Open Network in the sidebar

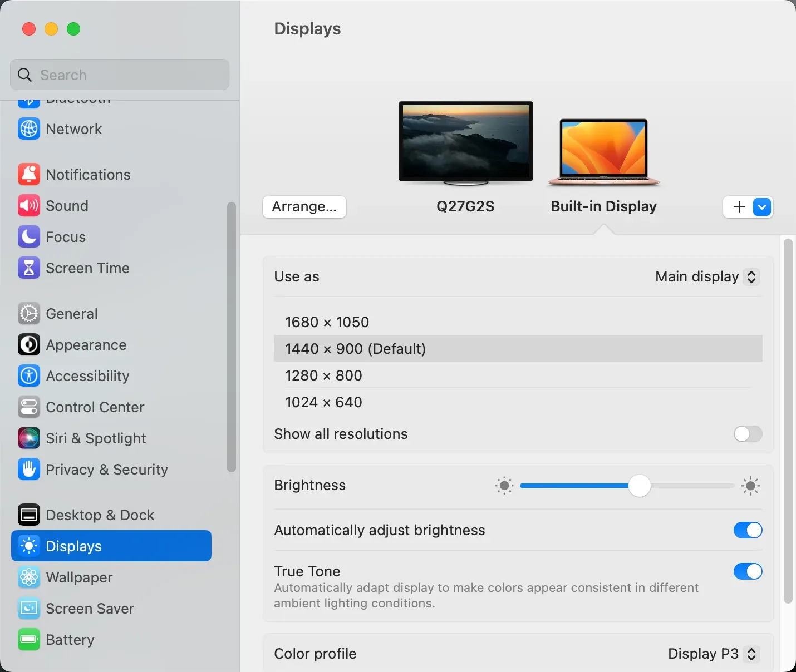[x=111, y=129]
